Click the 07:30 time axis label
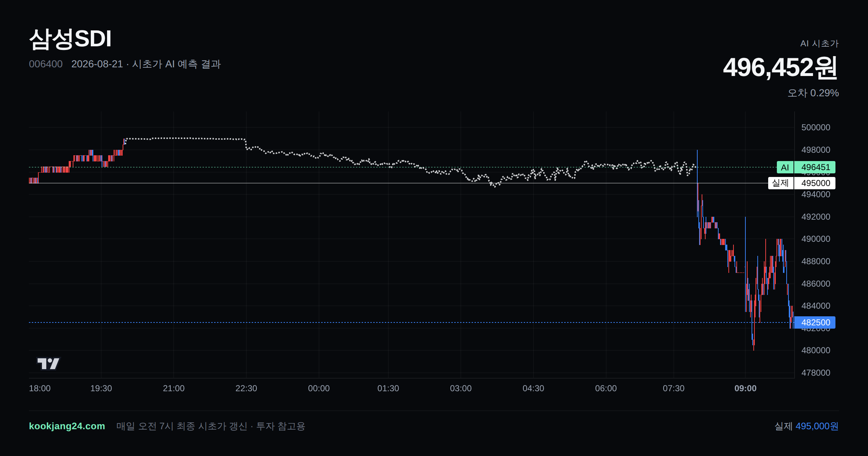The image size is (868, 456). 674,388
